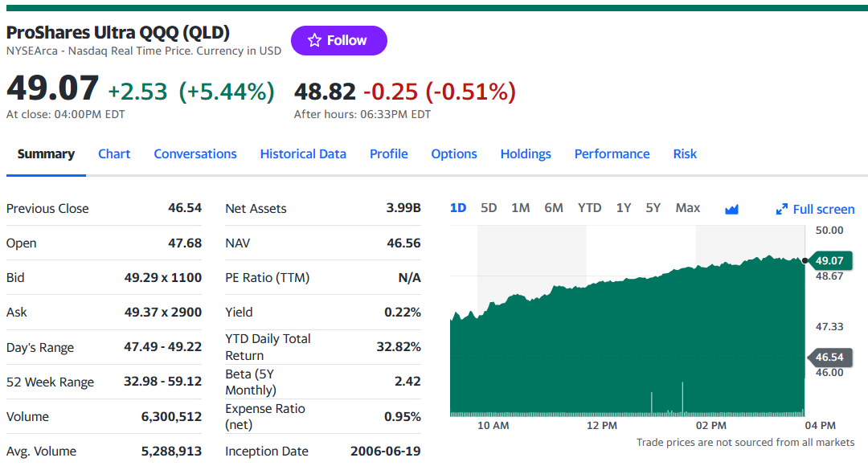Toggle the chart type area icon
The image size is (868, 466).
[731, 209]
